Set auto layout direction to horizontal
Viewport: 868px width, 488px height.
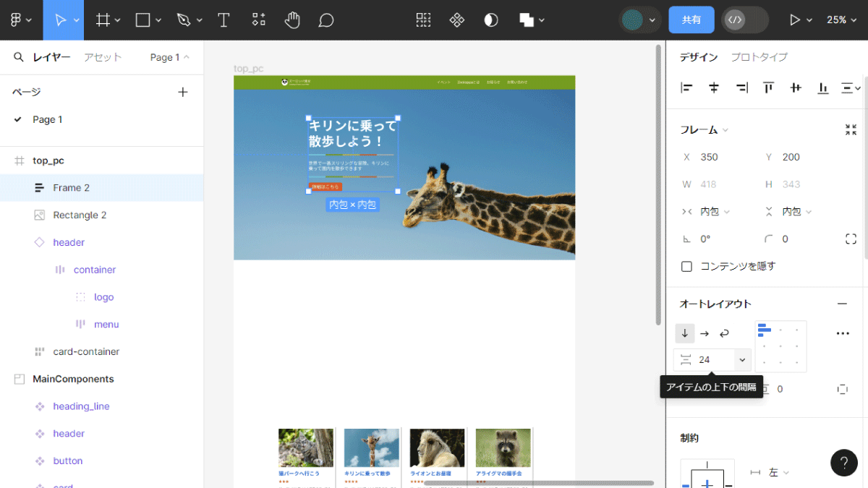pyautogui.click(x=705, y=333)
